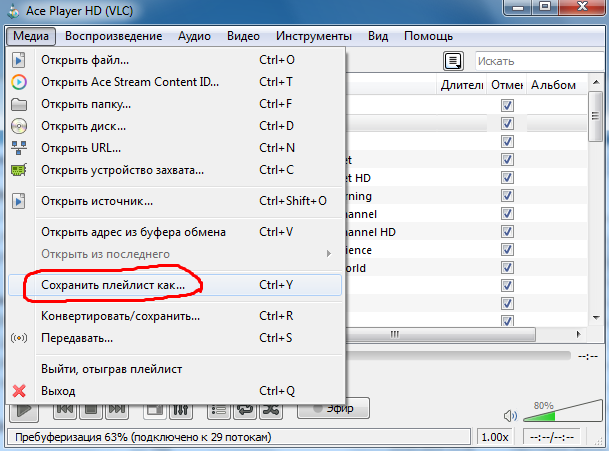The width and height of the screenshot is (609, 451).
Task: Toggle the checkbox in the row ending 'rning'
Action: 507,195
